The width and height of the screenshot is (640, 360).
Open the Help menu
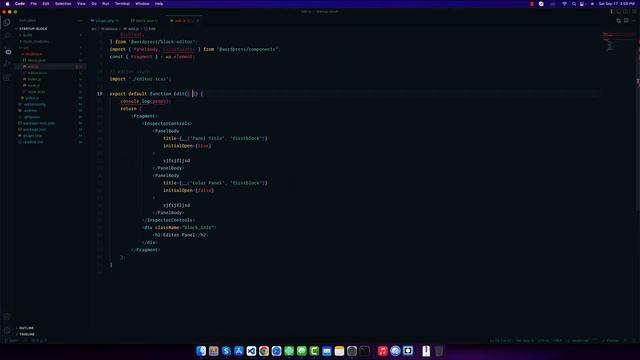coord(159,4)
